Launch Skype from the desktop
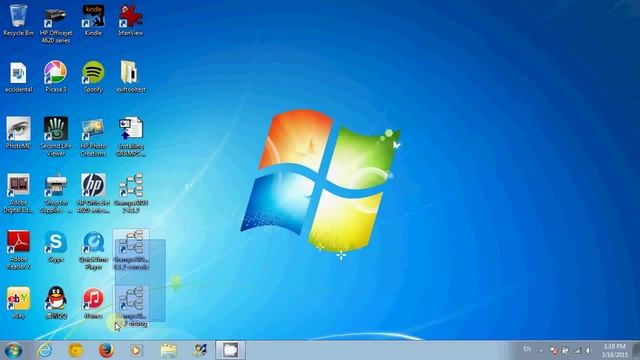640x360 pixels. coord(56,246)
